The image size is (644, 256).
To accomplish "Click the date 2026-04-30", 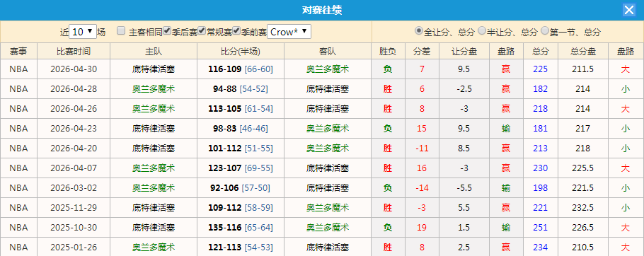I will [74, 69].
